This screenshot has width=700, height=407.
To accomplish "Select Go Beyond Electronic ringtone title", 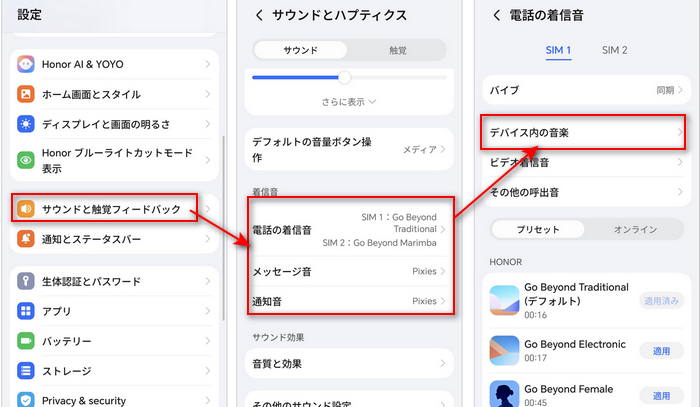I will (x=575, y=344).
